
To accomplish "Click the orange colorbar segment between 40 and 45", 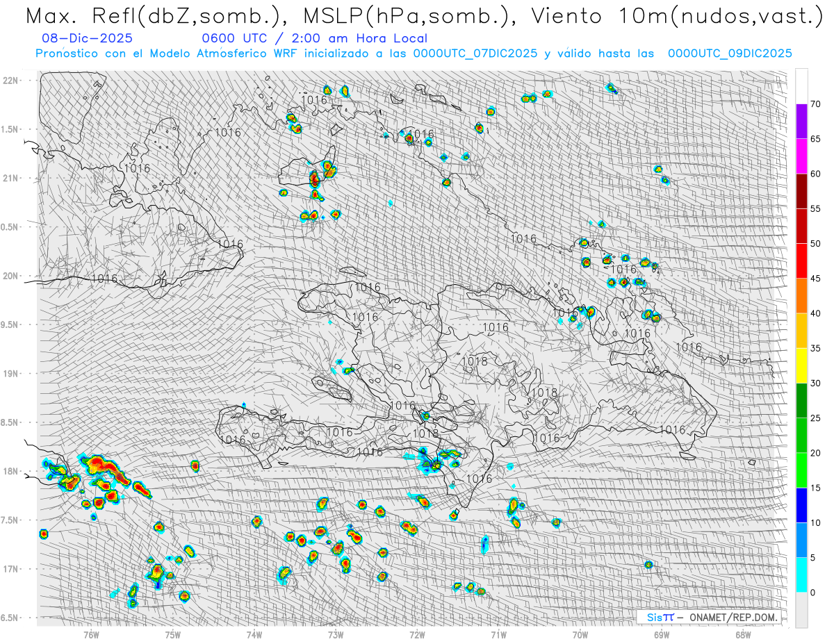I will [801, 296].
